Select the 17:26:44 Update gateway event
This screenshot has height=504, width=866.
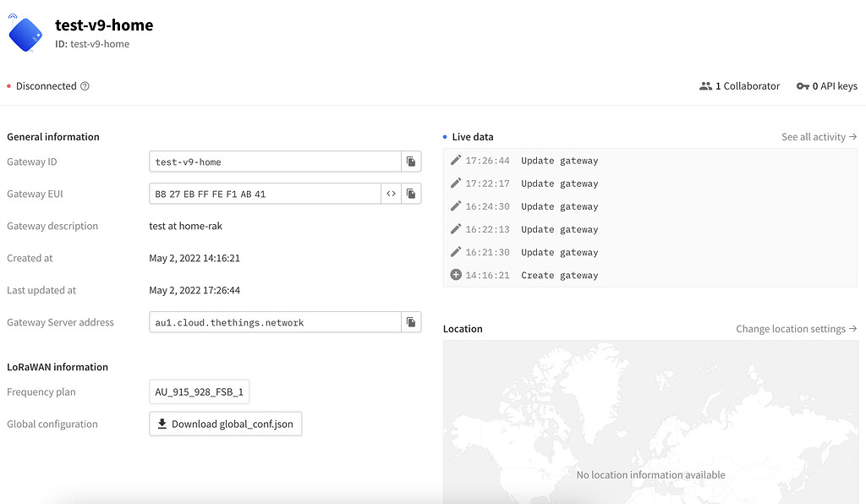coord(558,161)
